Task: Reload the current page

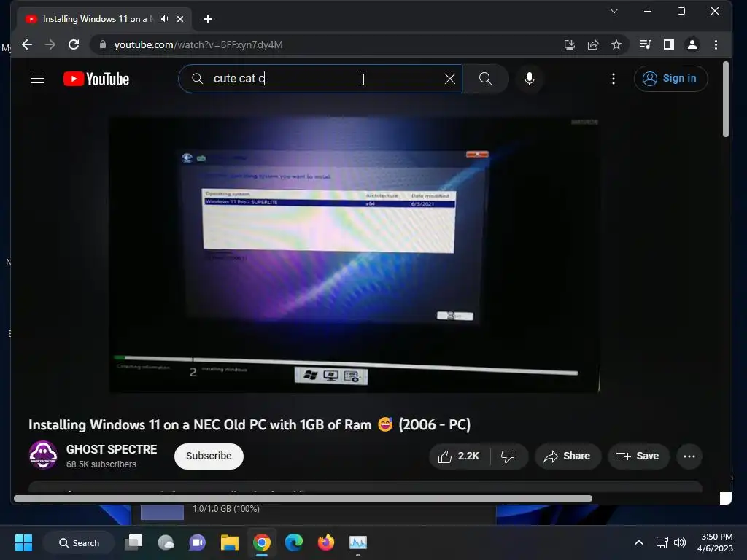Action: tap(74, 44)
